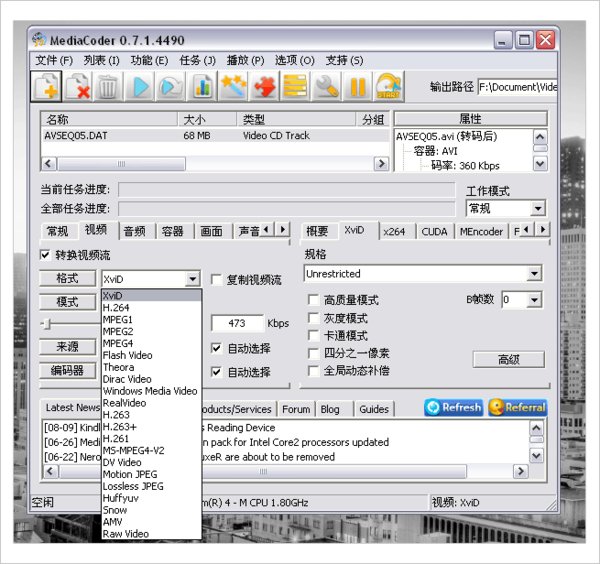Click the add file toolbar icon
600x564 pixels.
point(46,87)
